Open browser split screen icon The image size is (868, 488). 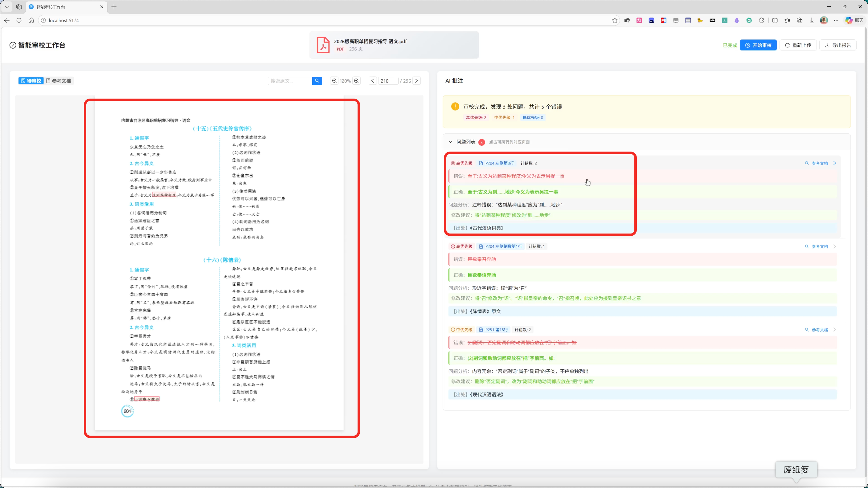[x=775, y=21]
